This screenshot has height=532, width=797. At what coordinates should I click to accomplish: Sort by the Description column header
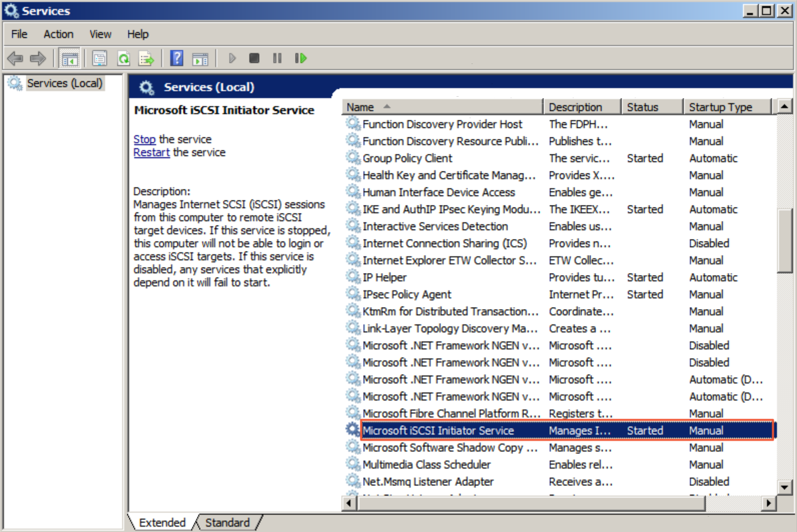(x=583, y=107)
